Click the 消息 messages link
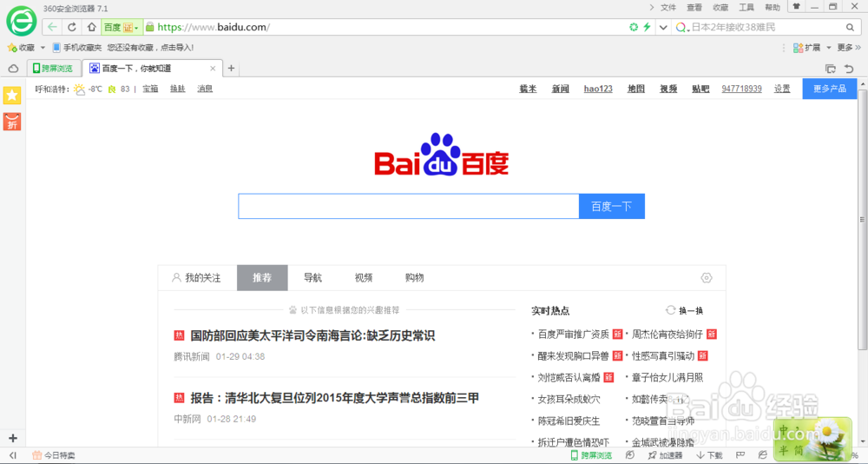The image size is (868, 464). [x=205, y=89]
